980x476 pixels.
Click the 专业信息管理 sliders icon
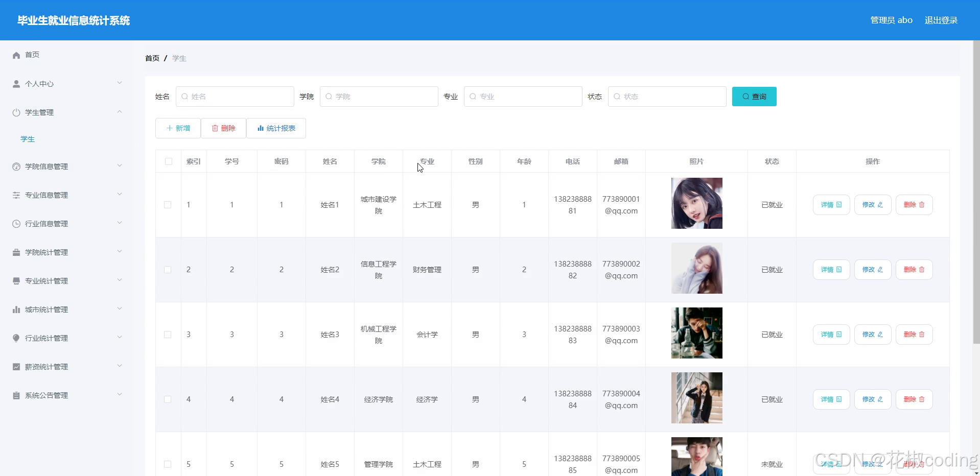pyautogui.click(x=16, y=195)
